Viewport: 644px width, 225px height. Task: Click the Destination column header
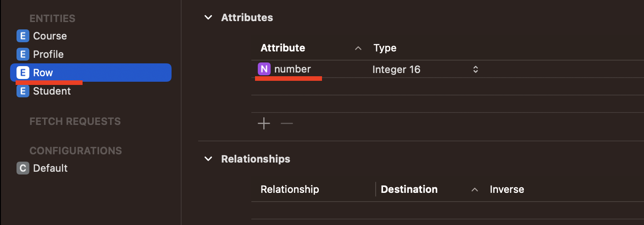coord(409,189)
